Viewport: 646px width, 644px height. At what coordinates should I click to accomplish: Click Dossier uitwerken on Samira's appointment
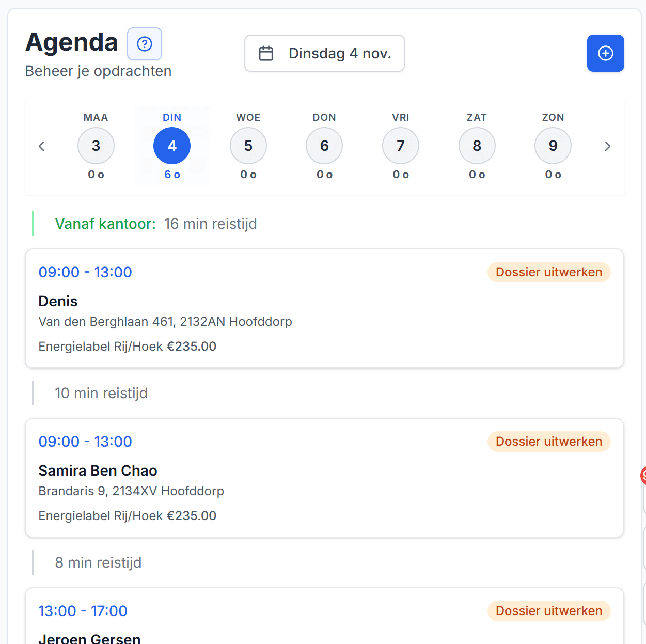coord(548,441)
